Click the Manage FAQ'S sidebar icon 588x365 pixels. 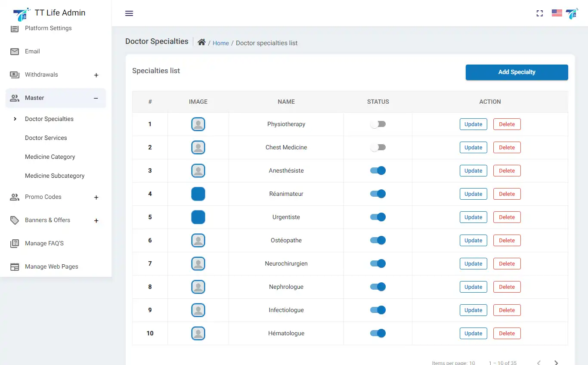click(x=15, y=244)
